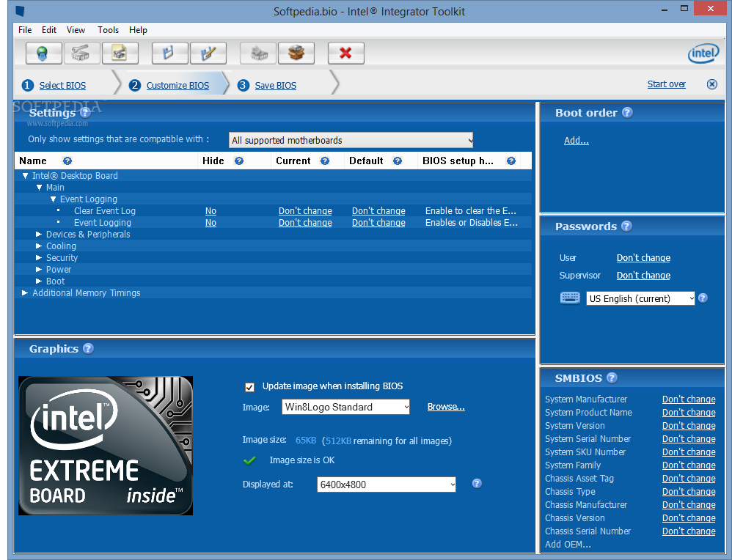Screen dimensions: 732x560
Task: Open help icon beside Graphics heading
Action: (x=88, y=349)
